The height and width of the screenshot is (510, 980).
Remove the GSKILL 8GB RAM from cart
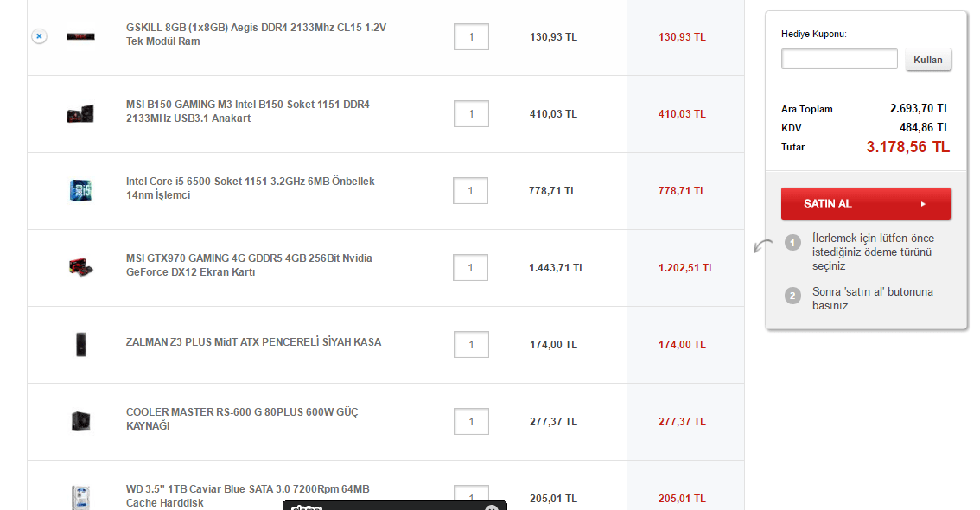39,36
